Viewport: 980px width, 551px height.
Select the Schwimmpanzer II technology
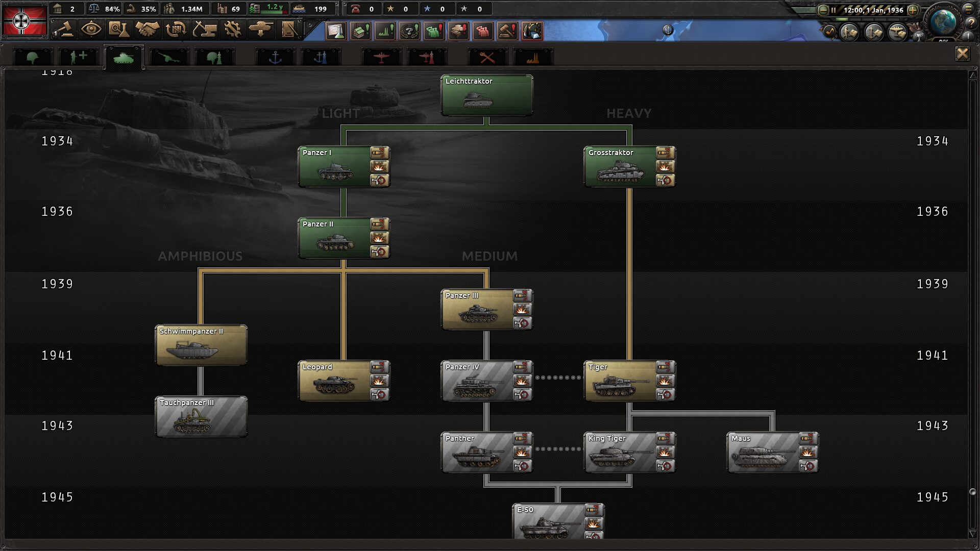[201, 345]
